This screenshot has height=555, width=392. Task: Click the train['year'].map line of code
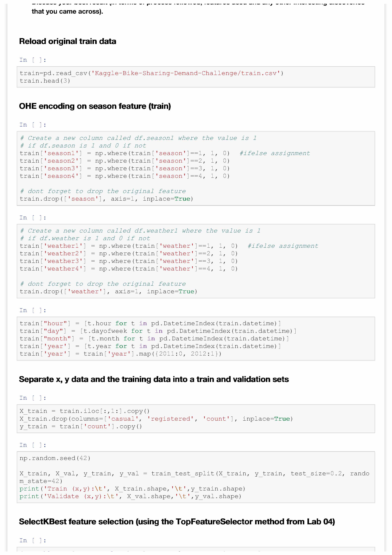point(120,354)
